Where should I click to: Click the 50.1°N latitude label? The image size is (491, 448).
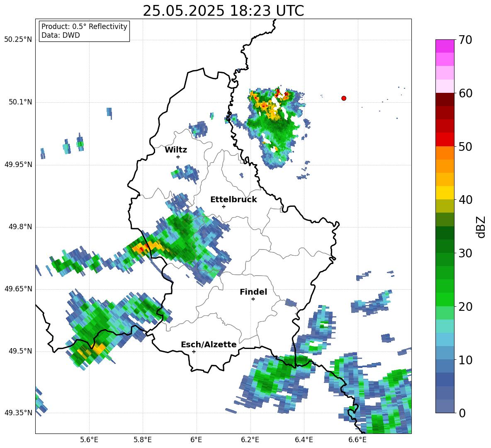click(20, 102)
